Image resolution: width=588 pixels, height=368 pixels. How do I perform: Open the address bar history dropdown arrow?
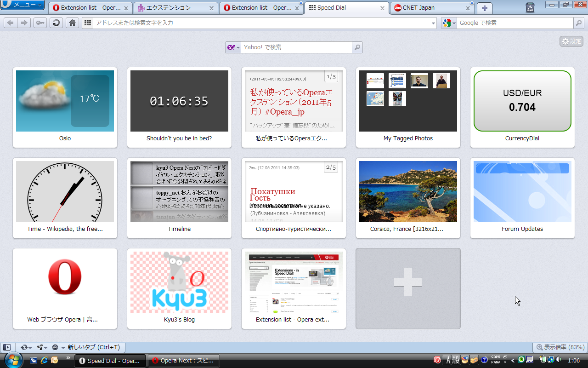[433, 23]
